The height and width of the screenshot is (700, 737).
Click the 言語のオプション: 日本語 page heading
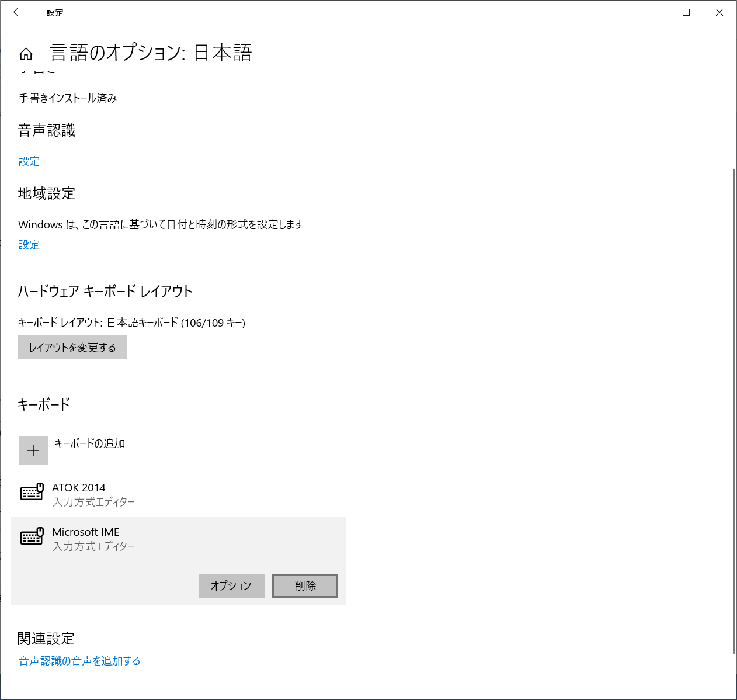(151, 53)
